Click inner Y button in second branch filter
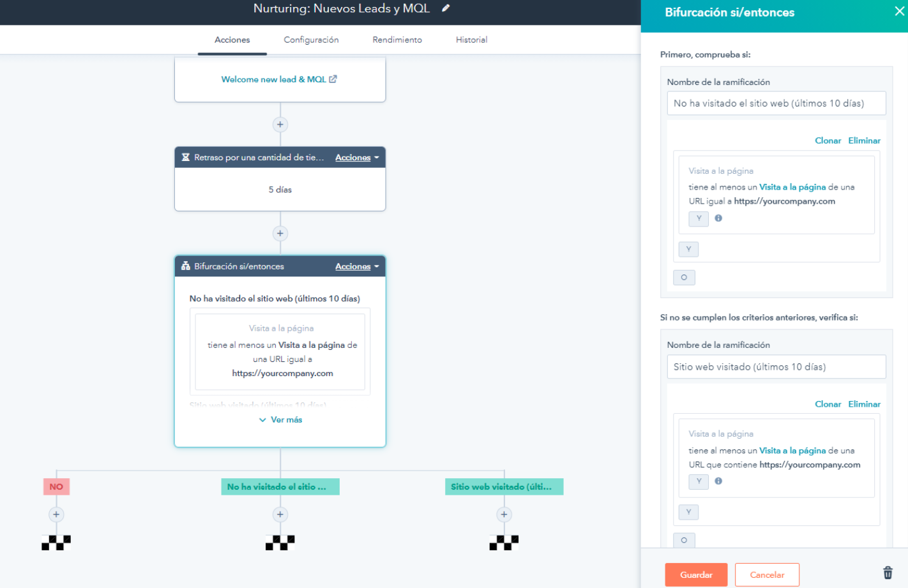908x588 pixels. [699, 481]
